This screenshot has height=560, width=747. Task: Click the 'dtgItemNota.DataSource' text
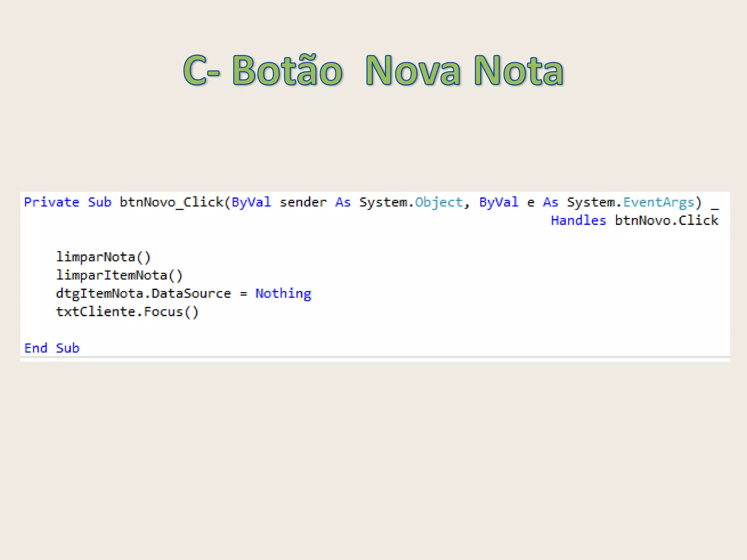(x=143, y=294)
